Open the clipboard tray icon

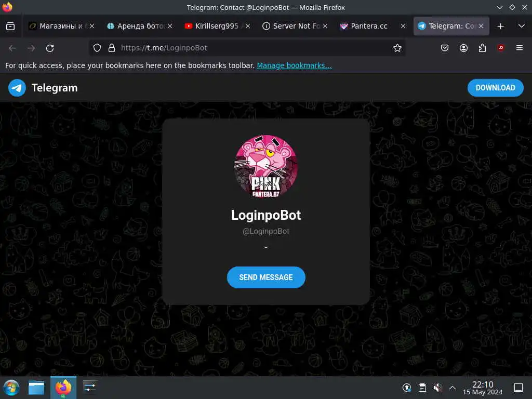click(x=422, y=388)
